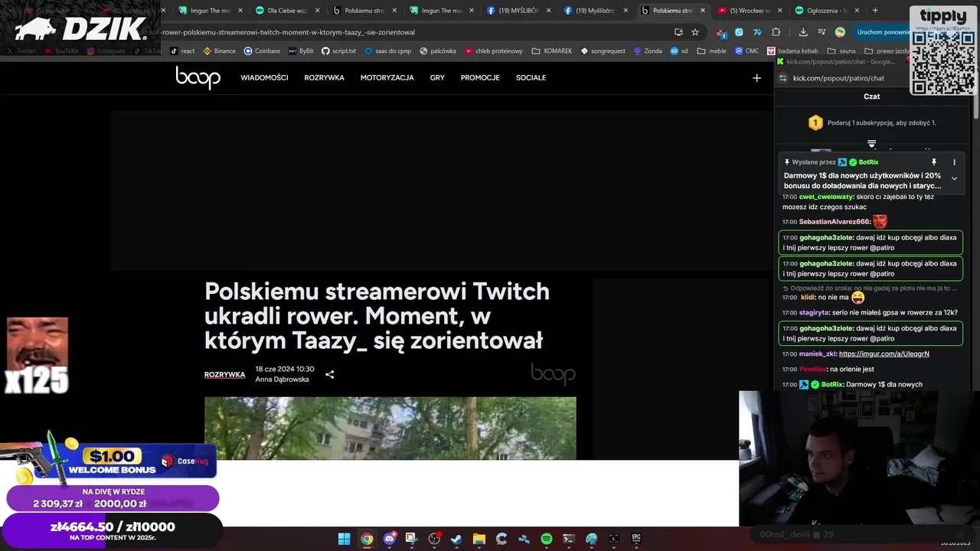Expand the pinned BotRix message chevron
The height and width of the screenshot is (551, 980).
tap(954, 178)
